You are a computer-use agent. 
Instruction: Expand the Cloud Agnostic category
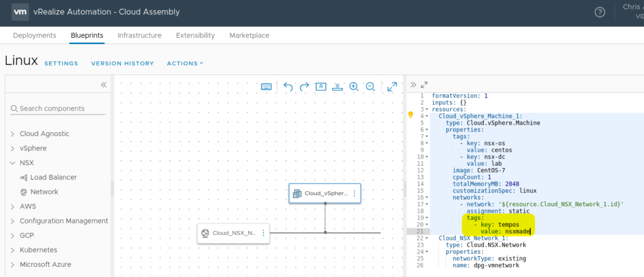pyautogui.click(x=13, y=134)
